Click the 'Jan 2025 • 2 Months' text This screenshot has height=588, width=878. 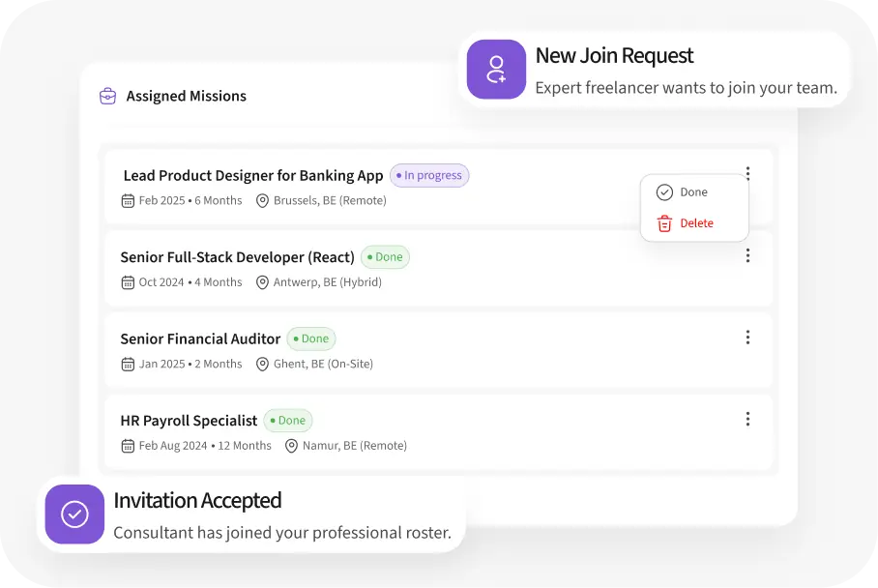190,364
